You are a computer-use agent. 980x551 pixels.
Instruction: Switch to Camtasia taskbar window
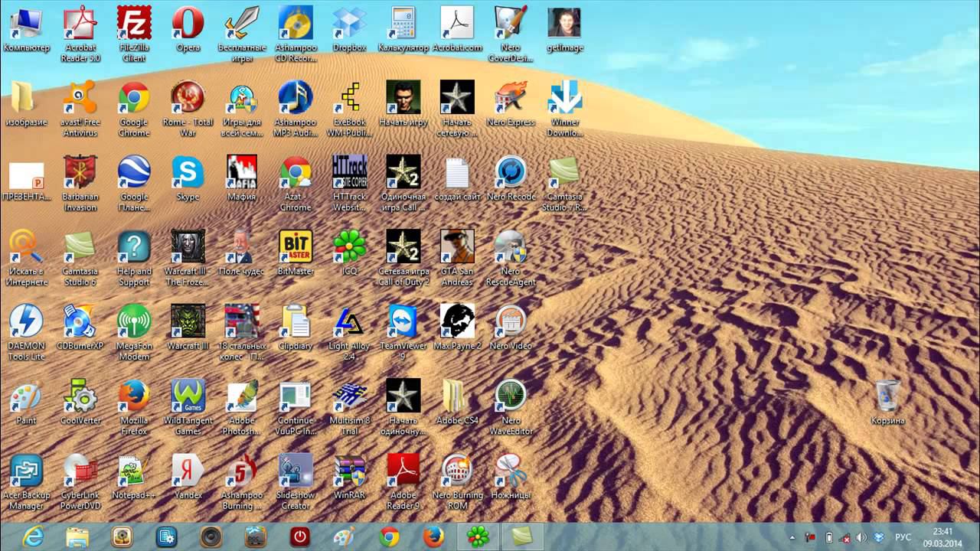[x=523, y=537]
